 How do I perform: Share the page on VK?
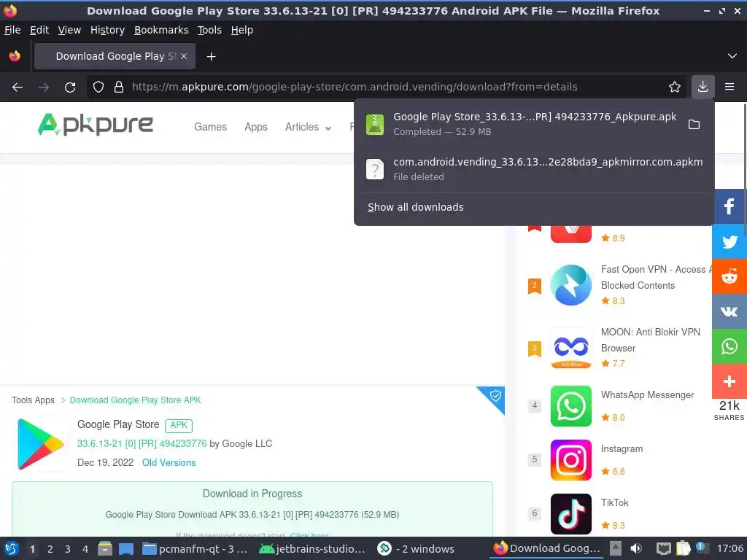729,311
